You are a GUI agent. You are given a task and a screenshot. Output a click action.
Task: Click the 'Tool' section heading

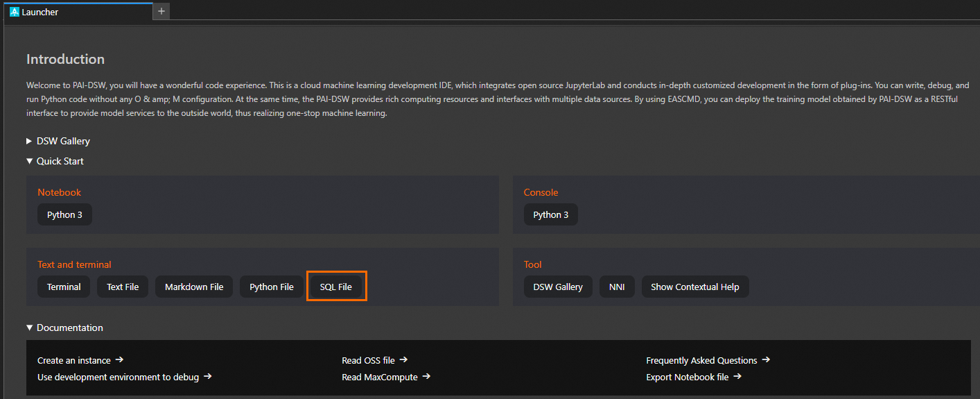(x=533, y=264)
